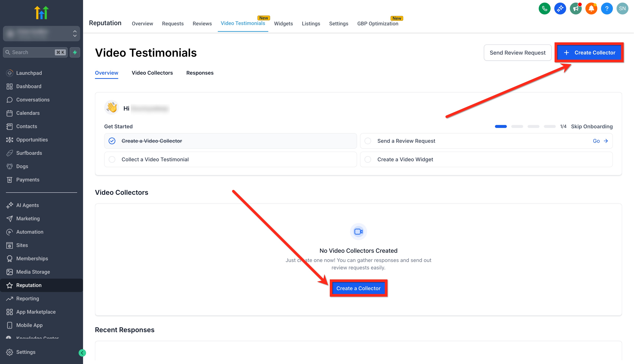Open the SN user avatar
Viewport: 634px width, 364px height.
[x=622, y=9]
